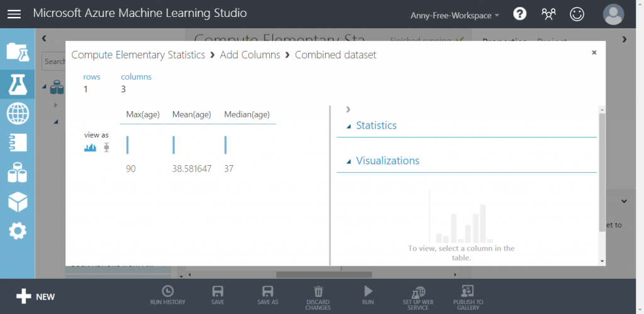This screenshot has height=314, width=644.
Task: Click the canvas scrollbar left arrow
Action: pyautogui.click(x=190, y=274)
